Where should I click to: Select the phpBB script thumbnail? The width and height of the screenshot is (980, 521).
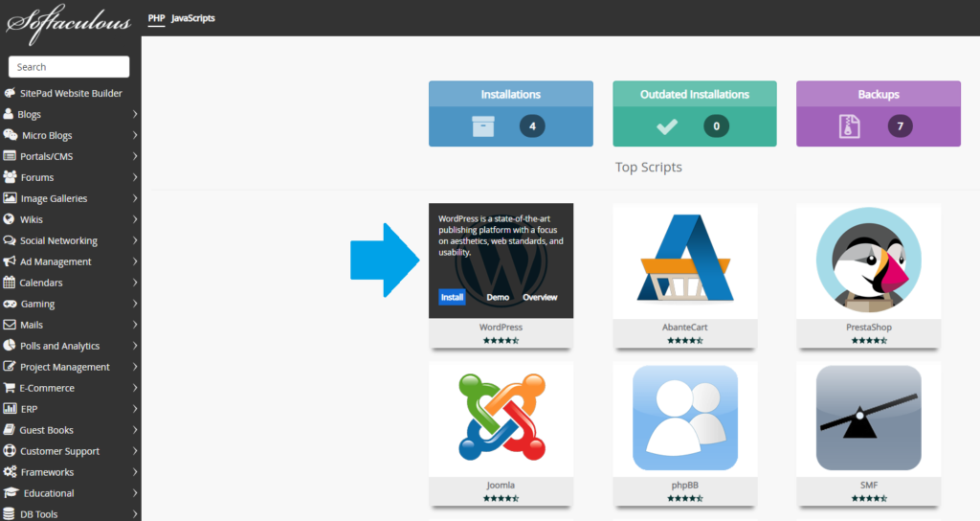point(685,419)
